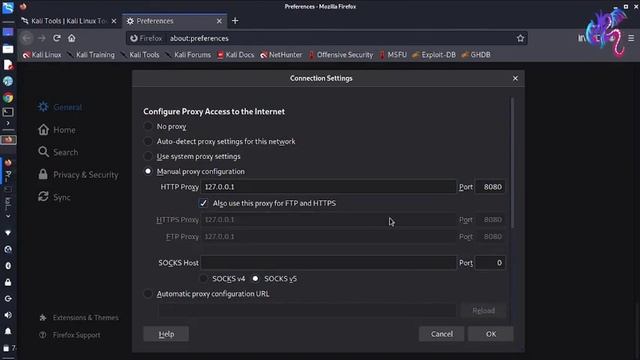
Task: Click the OK button
Action: coord(491,334)
